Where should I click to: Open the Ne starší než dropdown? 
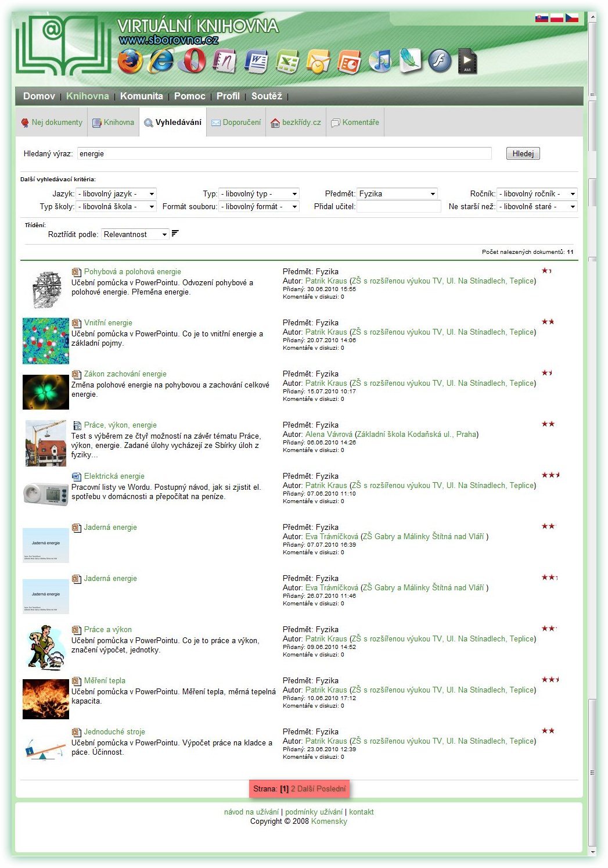click(537, 207)
